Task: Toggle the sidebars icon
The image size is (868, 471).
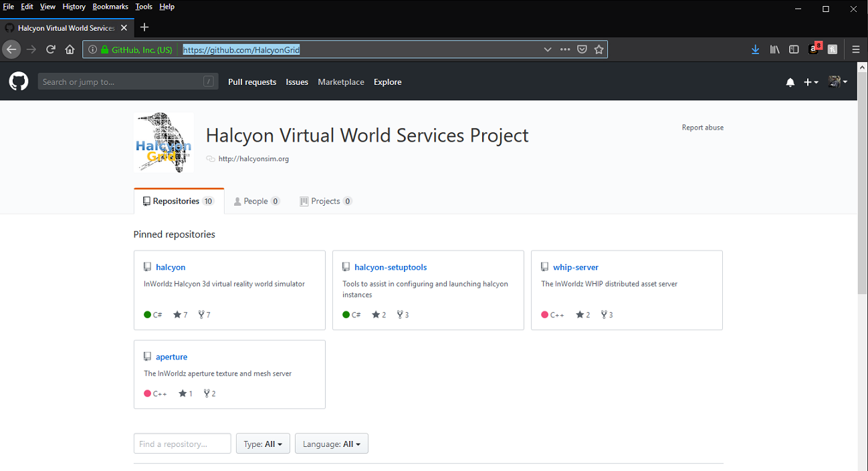Action: (x=794, y=49)
